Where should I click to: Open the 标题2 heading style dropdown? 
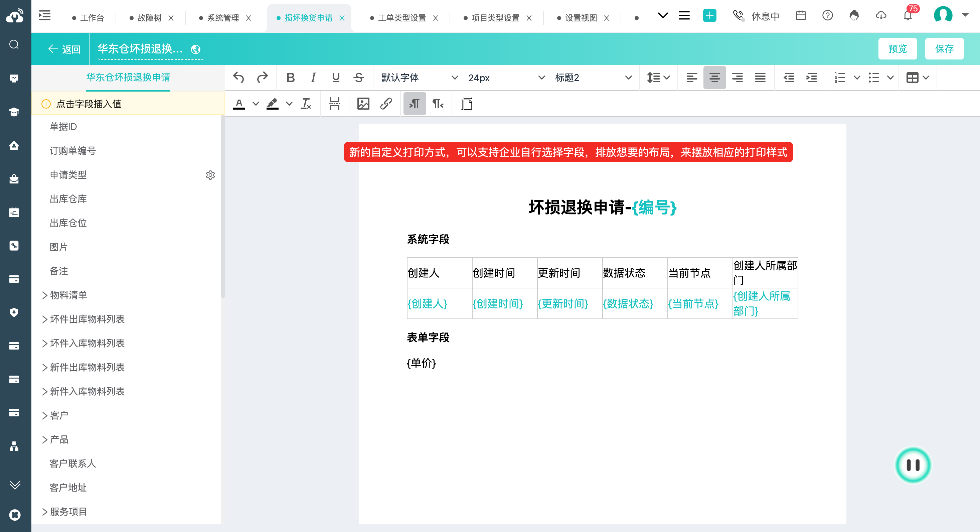pos(593,78)
